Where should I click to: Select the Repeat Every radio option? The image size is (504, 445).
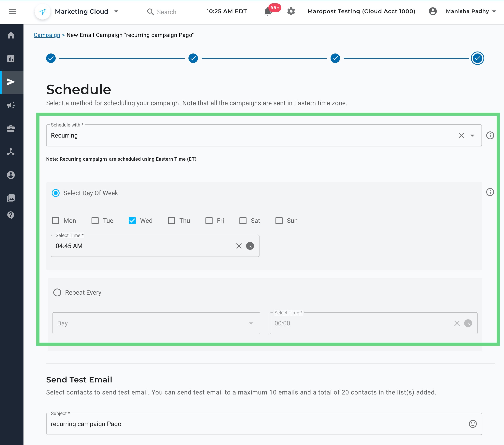(x=57, y=292)
